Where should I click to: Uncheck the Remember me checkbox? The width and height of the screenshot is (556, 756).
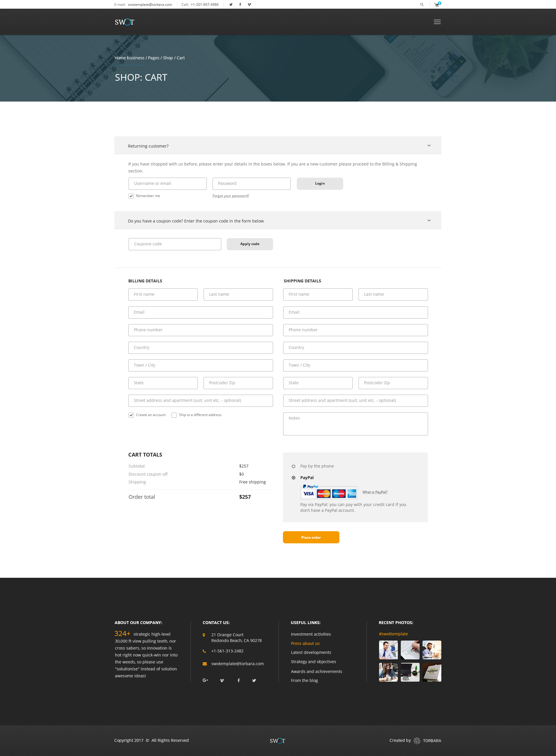coord(131,196)
